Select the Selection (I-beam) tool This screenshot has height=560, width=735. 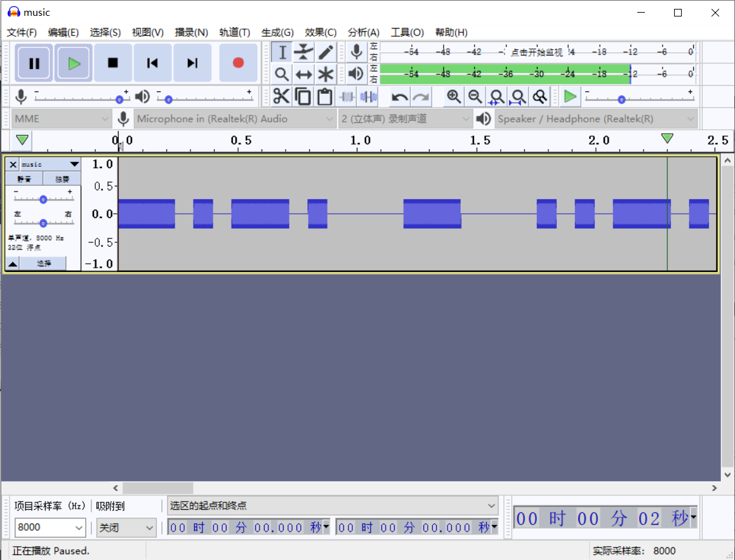(282, 52)
